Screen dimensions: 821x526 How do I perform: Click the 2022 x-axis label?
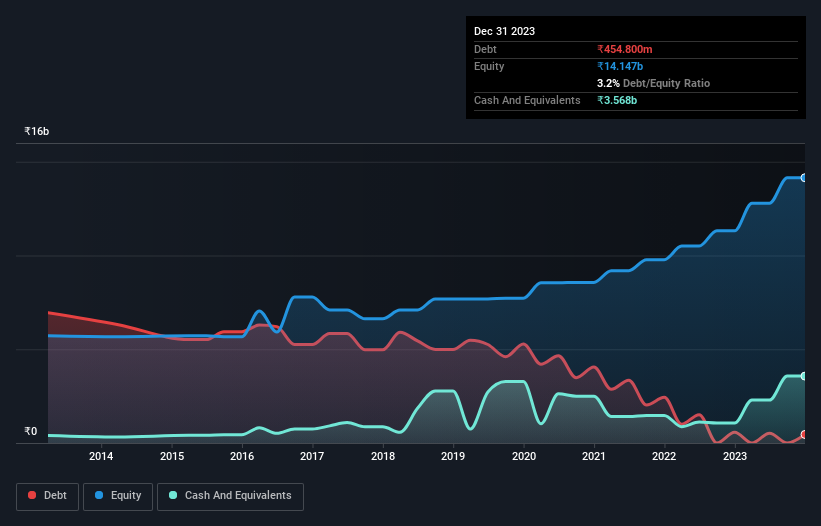click(x=664, y=456)
